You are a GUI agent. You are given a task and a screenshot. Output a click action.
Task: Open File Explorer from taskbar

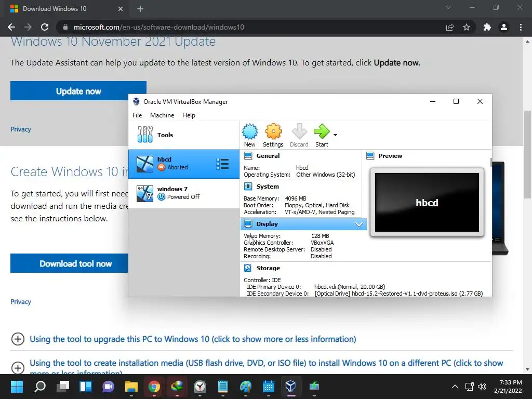click(131, 386)
